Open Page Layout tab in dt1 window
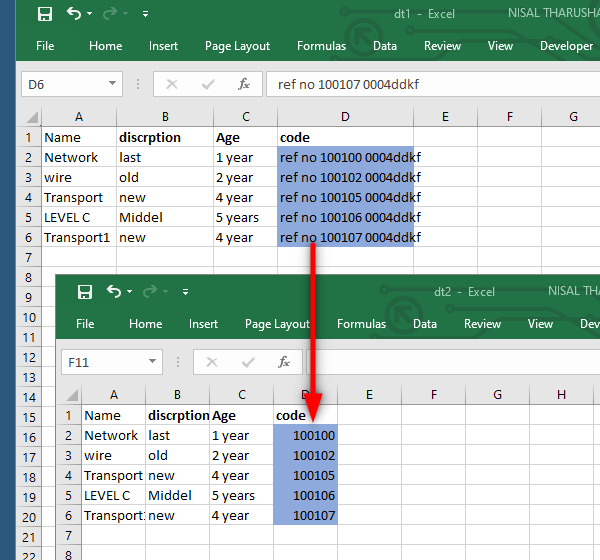Viewport: 600px width, 560px height. [x=237, y=46]
